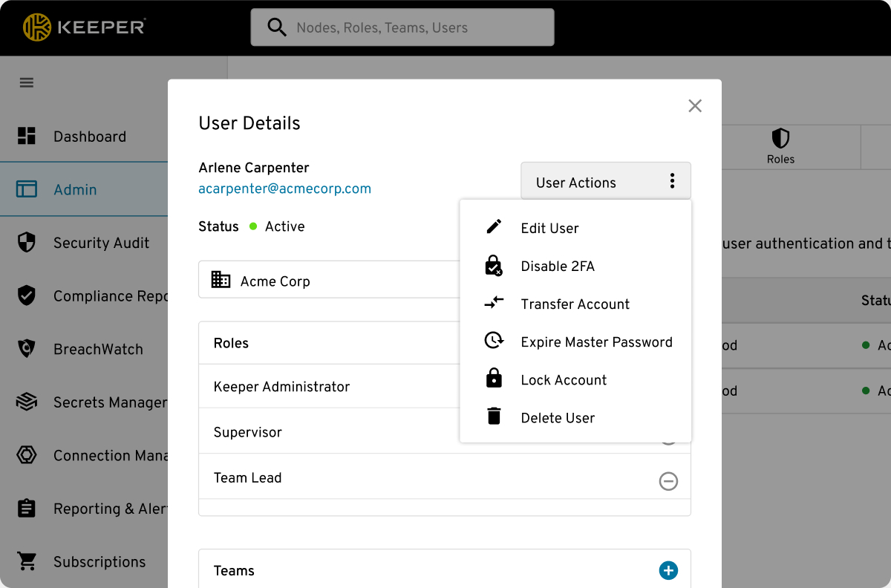Click the User Details title

pyautogui.click(x=249, y=123)
